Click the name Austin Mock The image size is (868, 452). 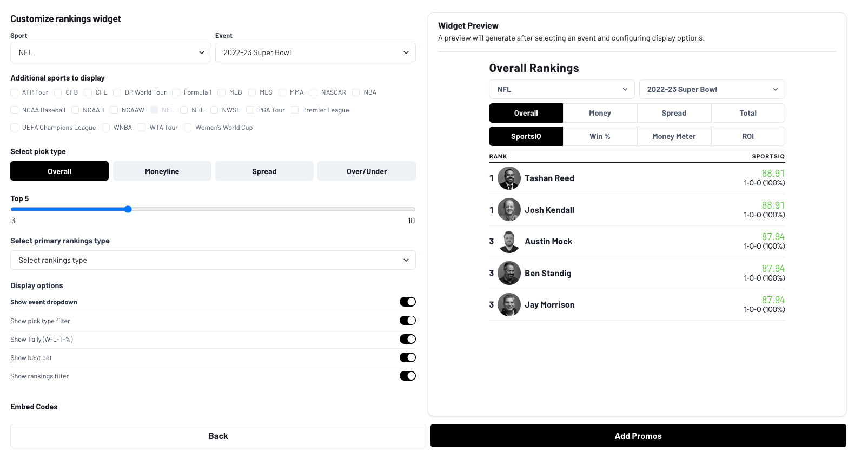(548, 242)
